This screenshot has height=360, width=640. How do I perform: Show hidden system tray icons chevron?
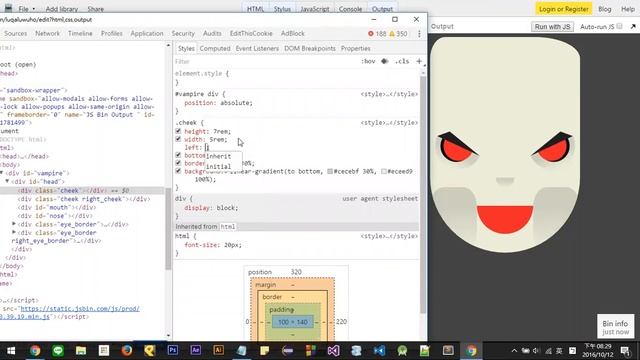coord(514,351)
